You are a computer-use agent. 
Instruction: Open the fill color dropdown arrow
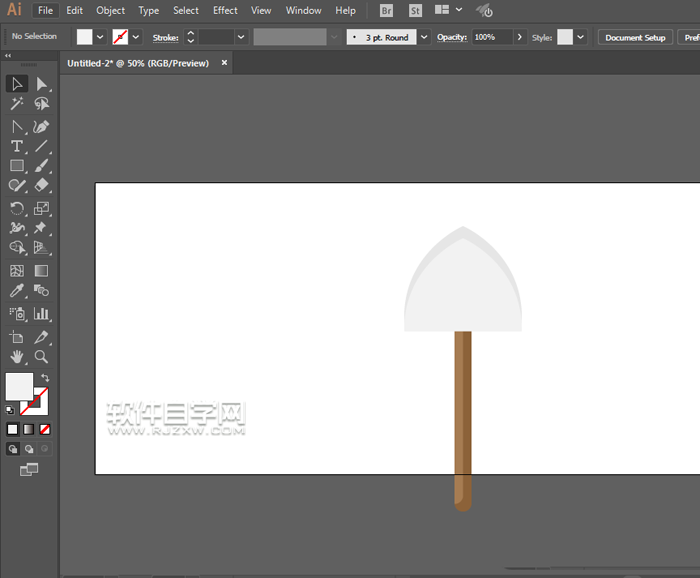click(100, 37)
